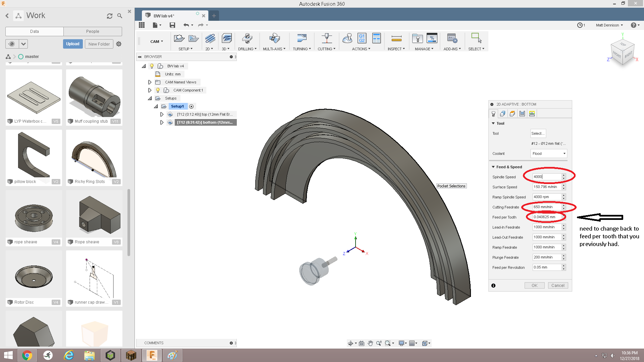The height and width of the screenshot is (362, 644).
Task: Click the Undo arrow
Action: click(x=186, y=25)
